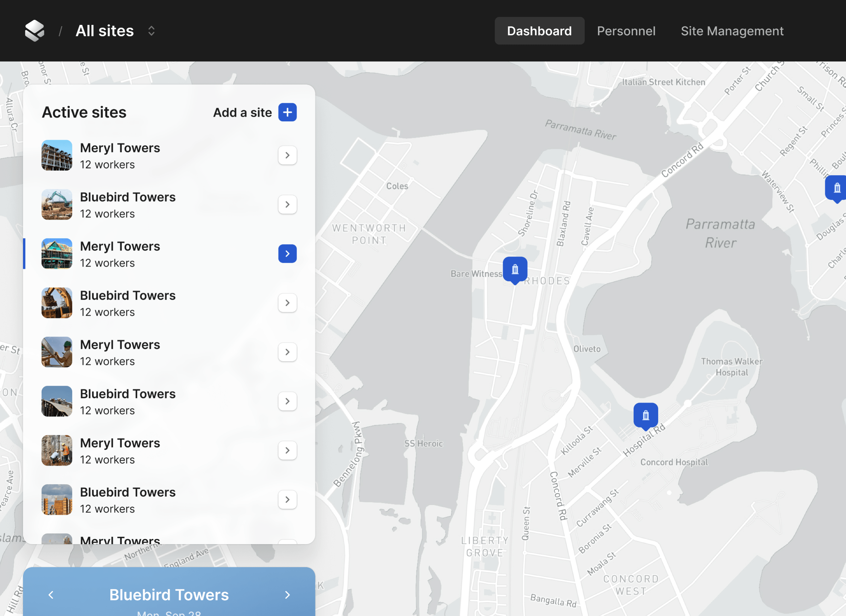Click the highlighted blue chevron for Meryl Towers

pyautogui.click(x=287, y=254)
